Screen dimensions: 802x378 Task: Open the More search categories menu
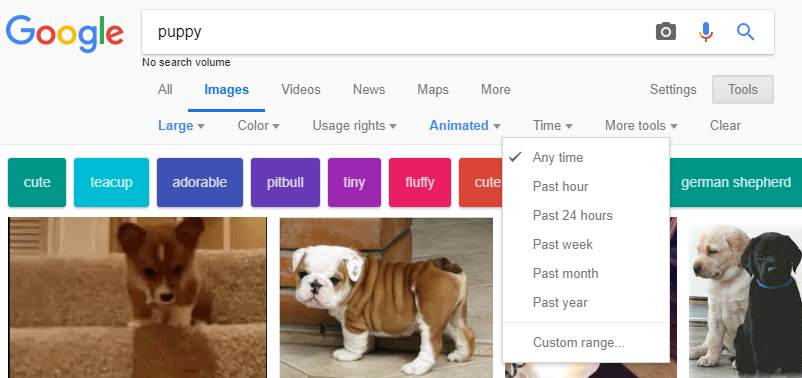tap(496, 90)
